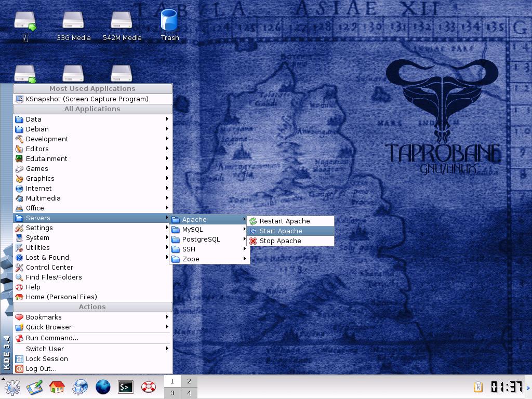Open the gear globe taskbar icon
This screenshot has width=532, height=399.
pyautogui.click(x=79, y=387)
